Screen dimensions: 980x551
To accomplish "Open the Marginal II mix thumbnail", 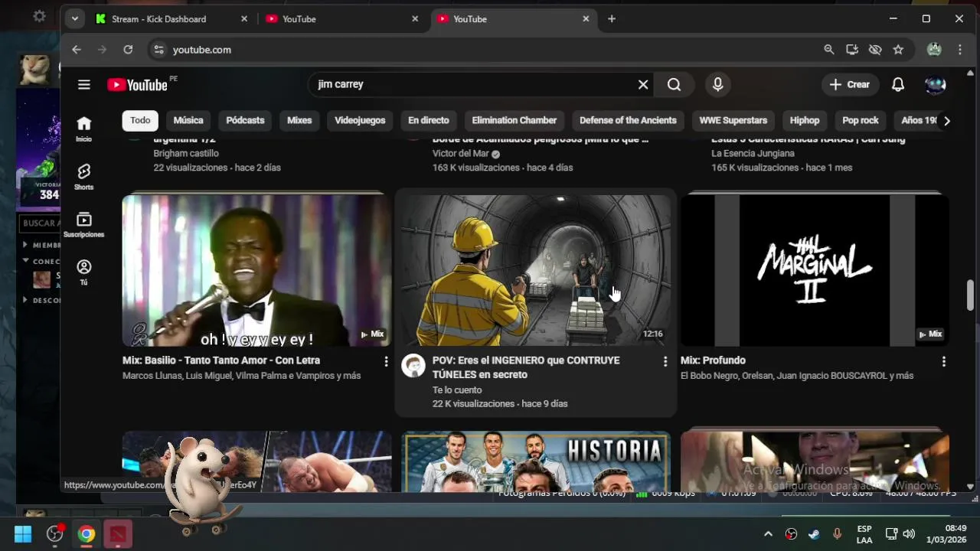I will 815,270.
